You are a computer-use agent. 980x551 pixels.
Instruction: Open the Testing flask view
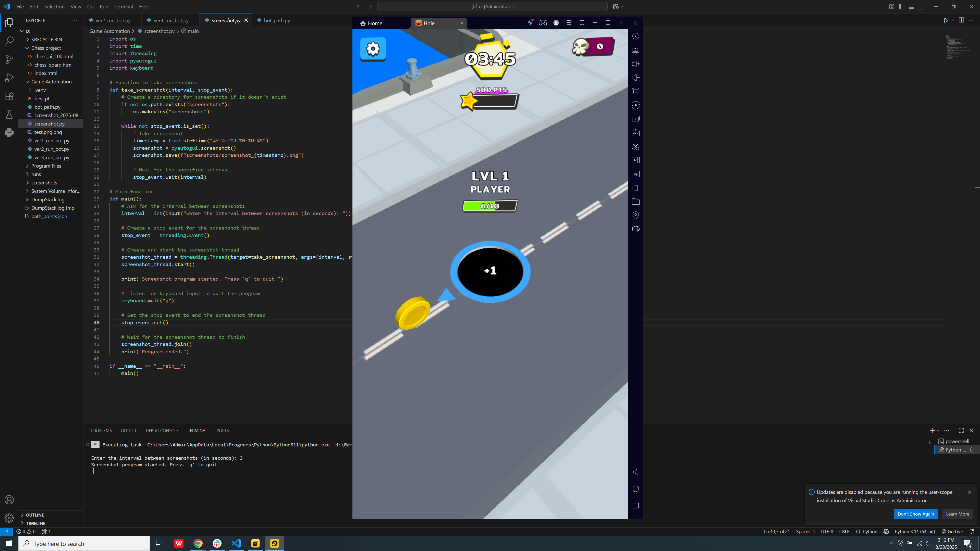[9, 115]
